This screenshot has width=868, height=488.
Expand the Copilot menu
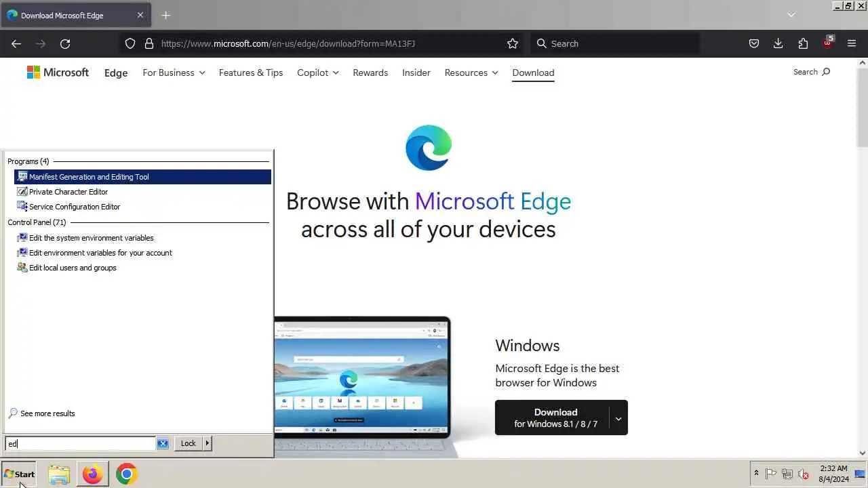[x=318, y=73]
